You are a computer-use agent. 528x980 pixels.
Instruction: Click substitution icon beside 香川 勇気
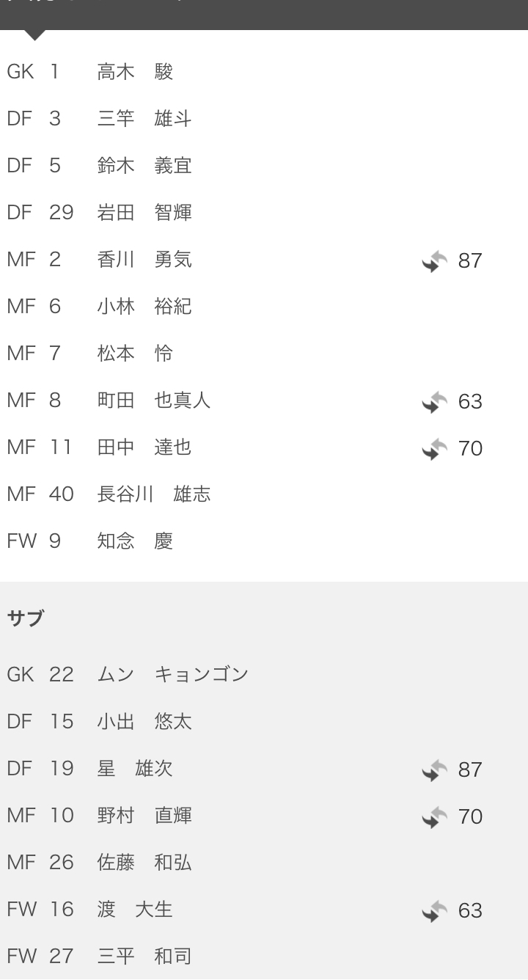[435, 260]
